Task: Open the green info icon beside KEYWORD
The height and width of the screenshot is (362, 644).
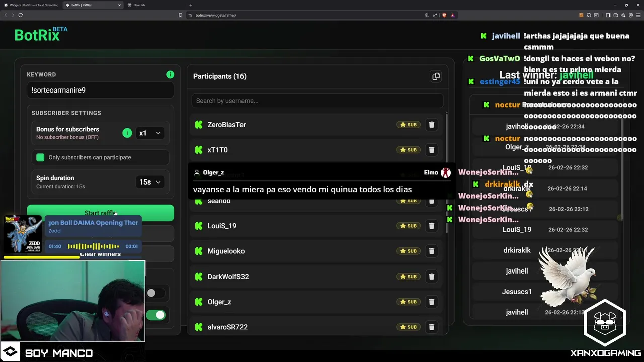Action: pos(170,74)
